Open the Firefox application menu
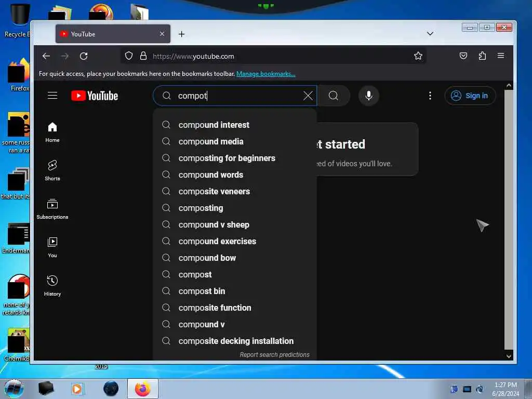 pyautogui.click(x=501, y=56)
